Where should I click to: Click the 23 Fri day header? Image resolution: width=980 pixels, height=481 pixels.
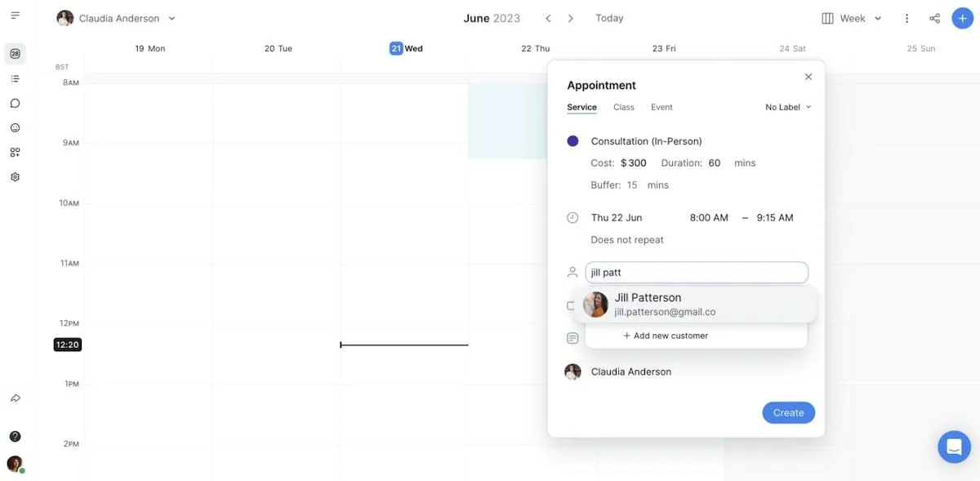[663, 48]
